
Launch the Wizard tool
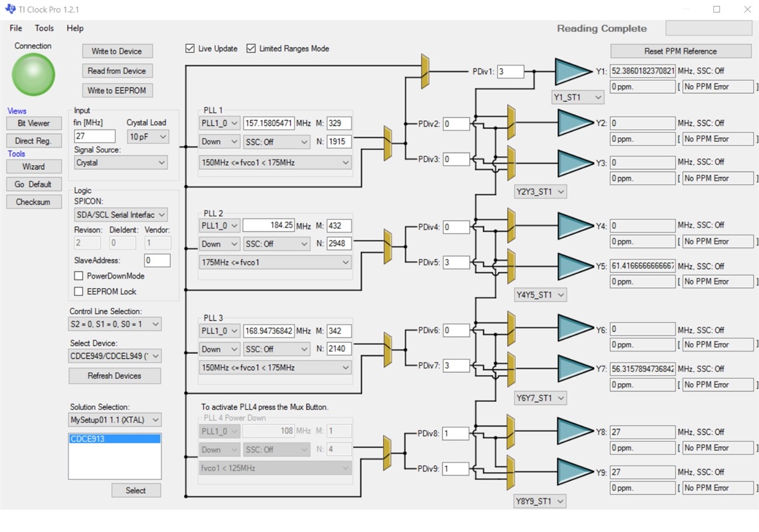point(34,167)
